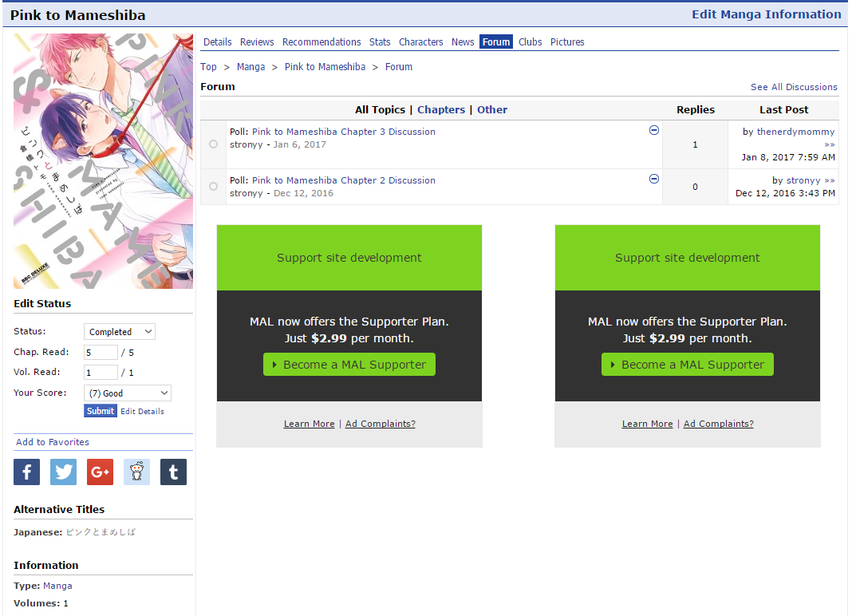Click the Vol. Read input field

(x=101, y=373)
